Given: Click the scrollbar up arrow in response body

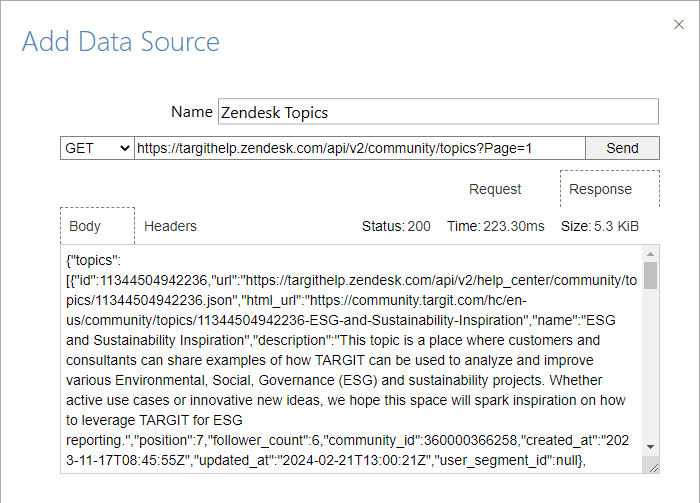Looking at the screenshot, I should pyautogui.click(x=650, y=254).
